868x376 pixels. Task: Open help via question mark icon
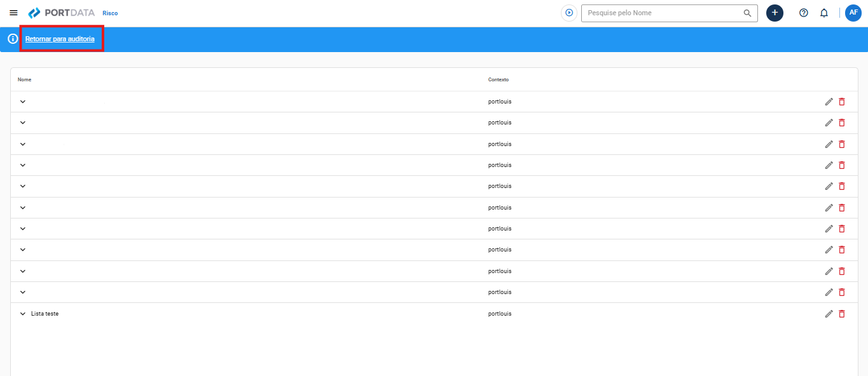coord(804,13)
